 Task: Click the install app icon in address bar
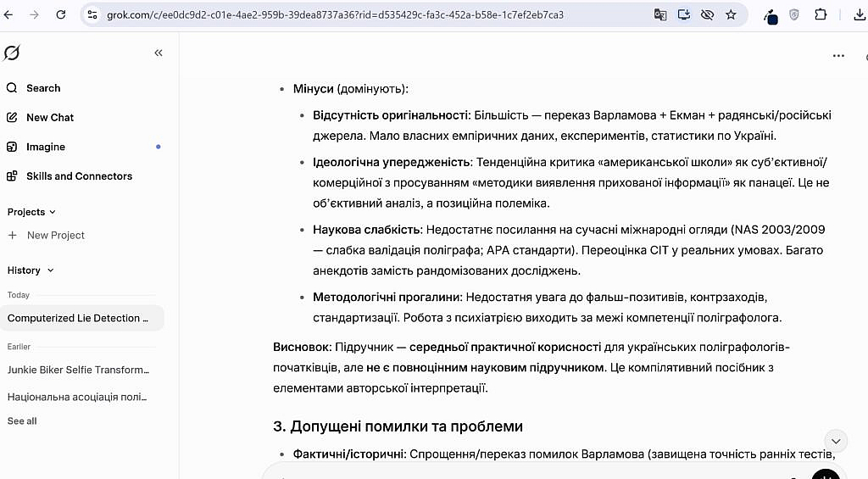tap(684, 15)
